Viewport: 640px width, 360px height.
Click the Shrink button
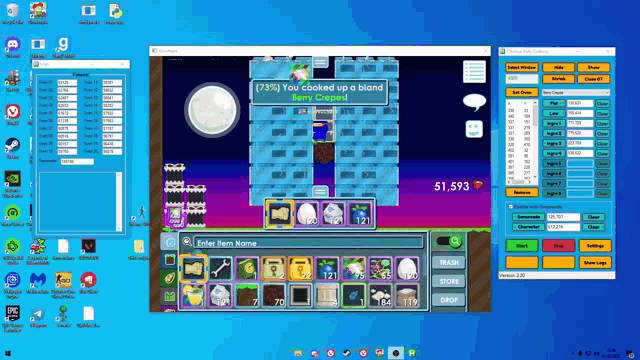pos(558,79)
